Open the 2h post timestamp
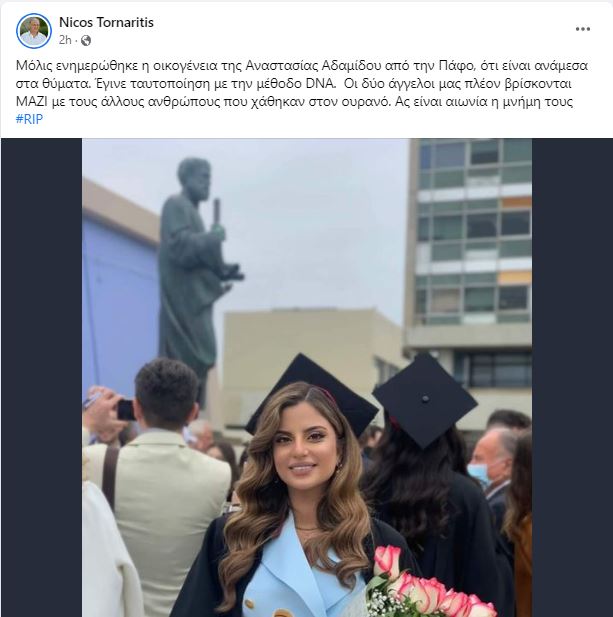 point(65,40)
